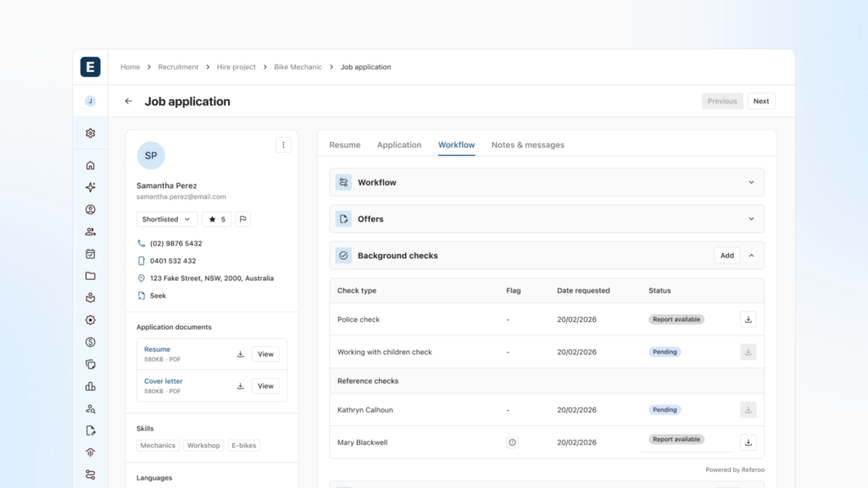This screenshot has width=868, height=488.
Task: View the Resume document
Action: click(x=265, y=354)
